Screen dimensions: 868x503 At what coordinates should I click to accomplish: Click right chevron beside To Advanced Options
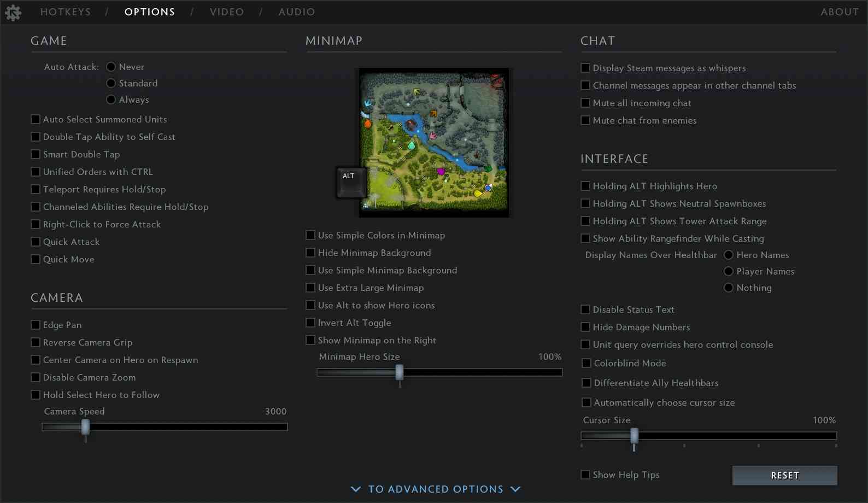coord(515,489)
